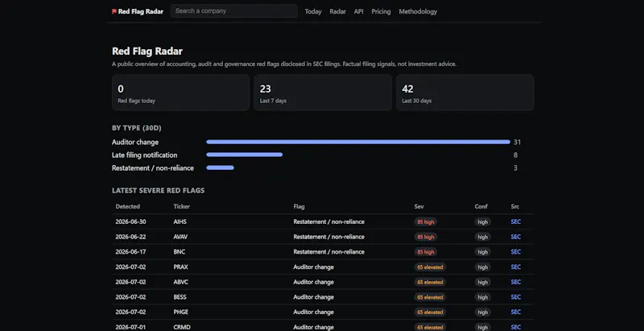Image resolution: width=644 pixels, height=331 pixels.
Task: Click the 65 elevated badge for PRAX
Action: (x=430, y=267)
